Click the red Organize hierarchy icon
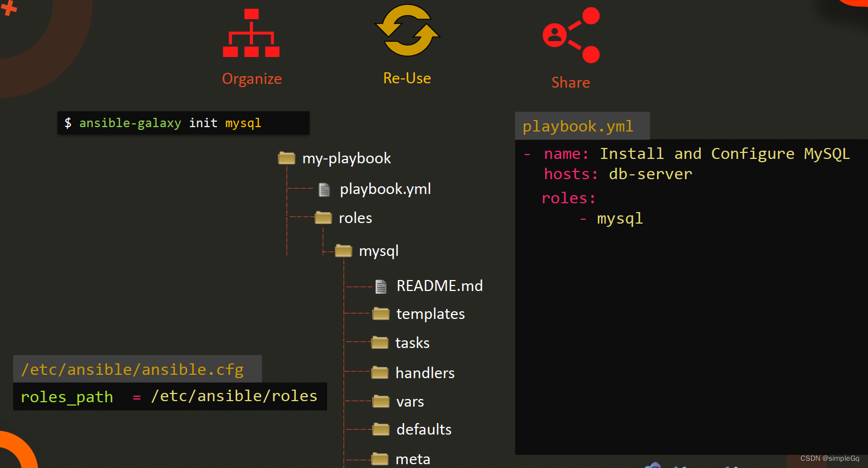868x468 pixels. click(x=251, y=33)
